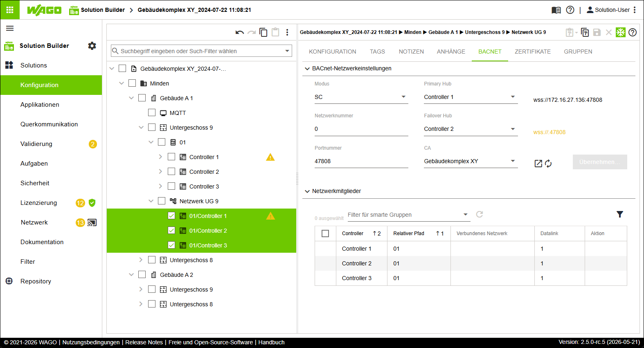Click the copy template icon in detail toolbar
The width and height of the screenshot is (644, 348).
585,32
